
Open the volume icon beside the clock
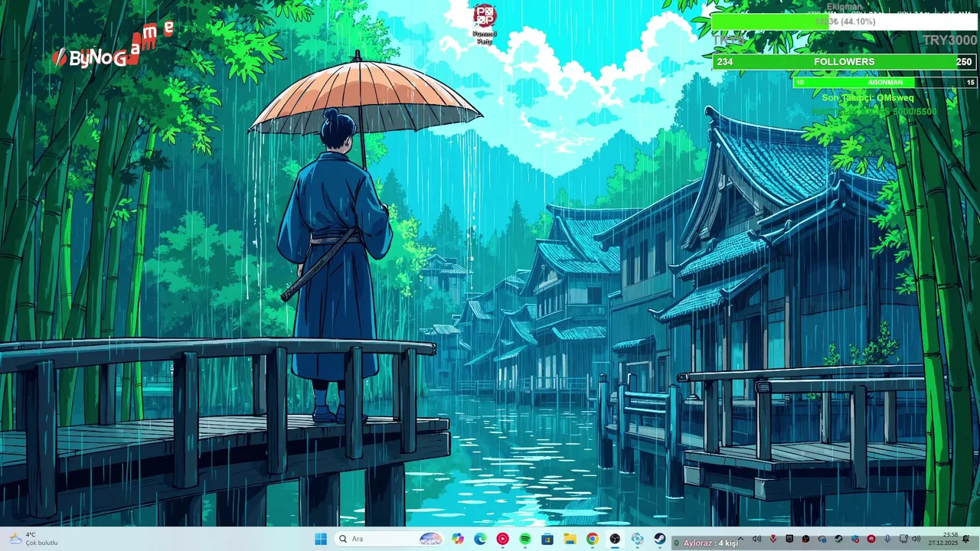[x=916, y=539]
